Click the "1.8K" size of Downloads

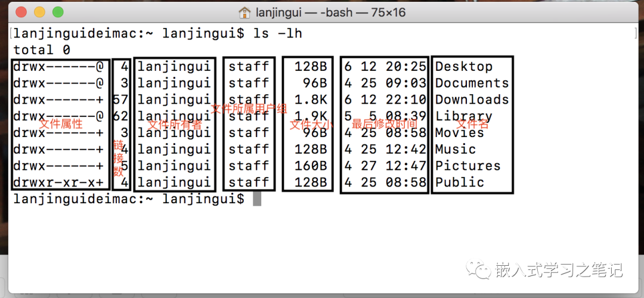311,100
